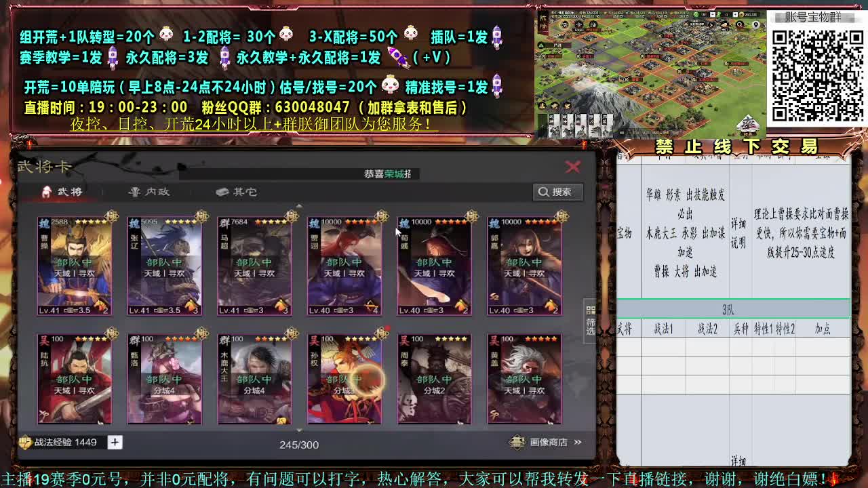Image resolution: width=868 pixels, height=488 pixels.
Task: Click the 粉丝QQ群 630048047 text
Action: [x=276, y=107]
